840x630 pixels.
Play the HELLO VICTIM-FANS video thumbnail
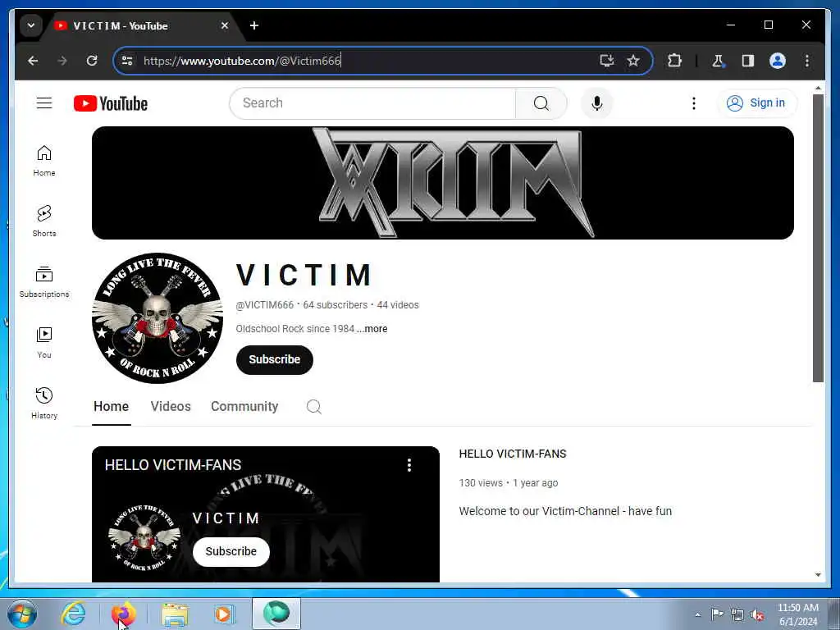point(266,514)
